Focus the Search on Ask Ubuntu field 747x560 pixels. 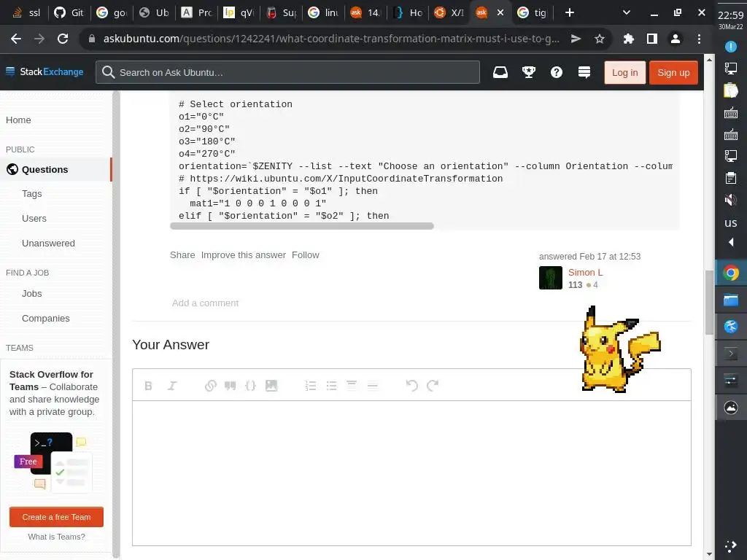tap(287, 72)
